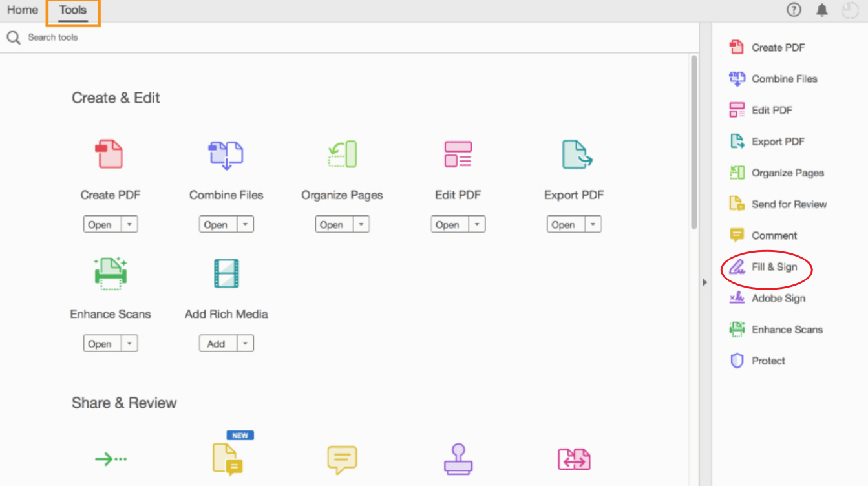
Task: View notifications via the bell icon
Action: 822,10
